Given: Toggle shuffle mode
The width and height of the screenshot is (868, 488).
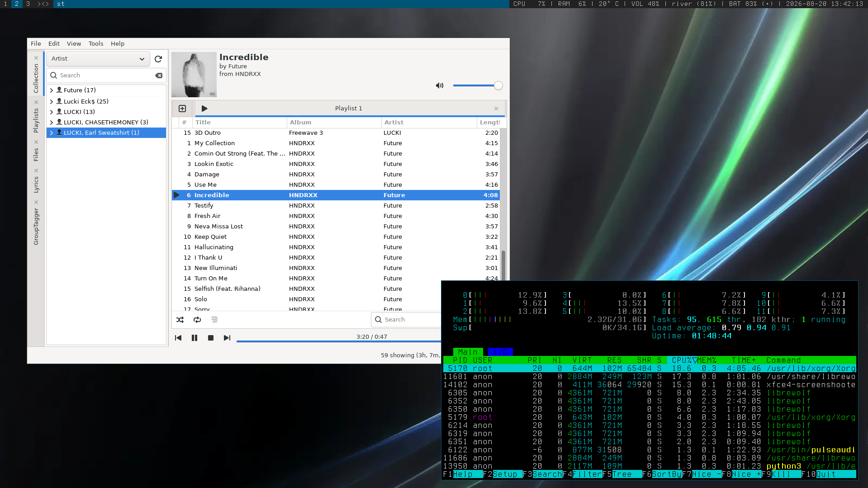Looking at the screenshot, I should pyautogui.click(x=180, y=320).
